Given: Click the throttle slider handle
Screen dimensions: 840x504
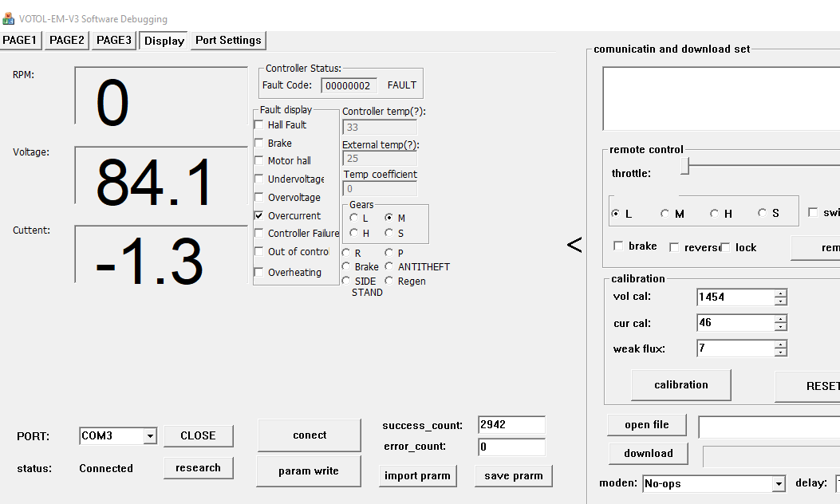Looking at the screenshot, I should coord(684,165).
